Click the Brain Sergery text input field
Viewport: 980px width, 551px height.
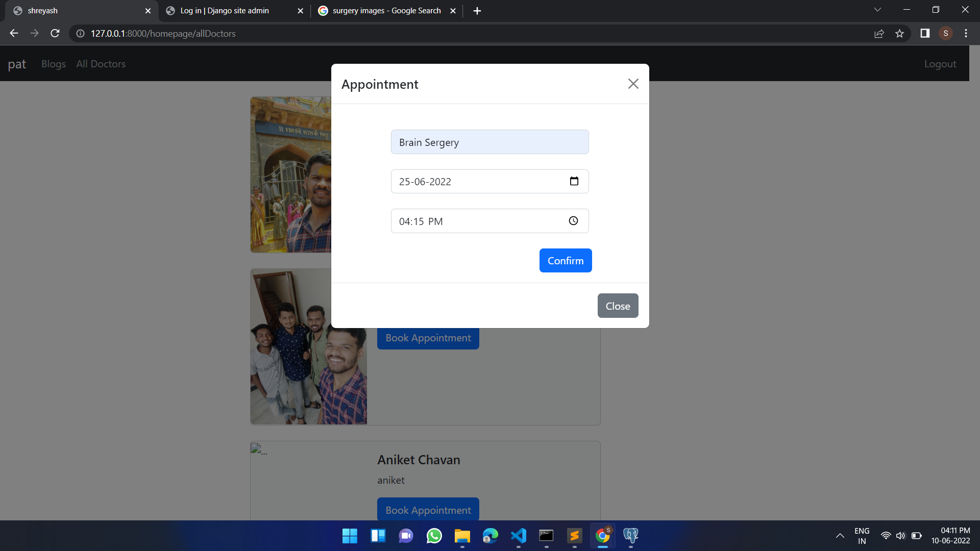tap(489, 142)
